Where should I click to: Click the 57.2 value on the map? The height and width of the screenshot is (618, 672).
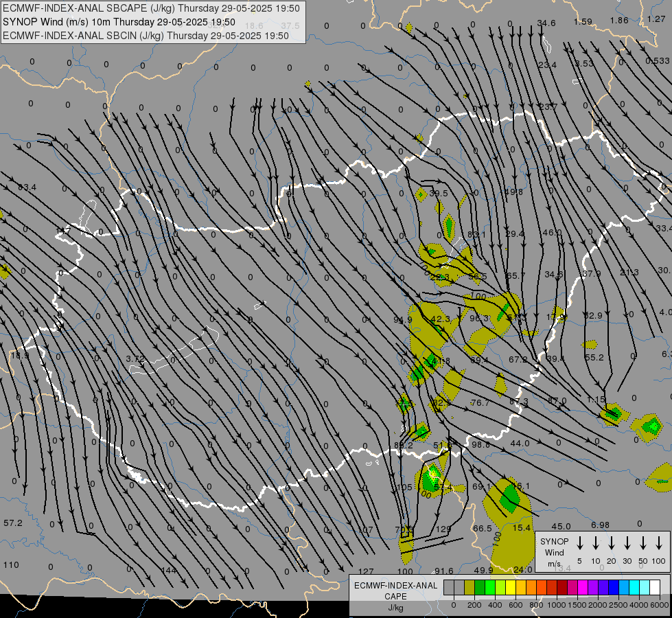13,523
